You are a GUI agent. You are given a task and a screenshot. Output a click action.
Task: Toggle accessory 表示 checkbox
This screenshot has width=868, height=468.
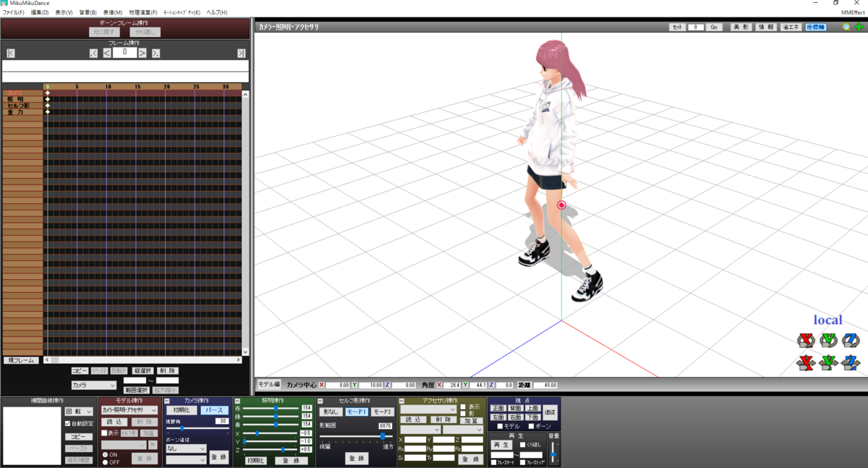463,407
